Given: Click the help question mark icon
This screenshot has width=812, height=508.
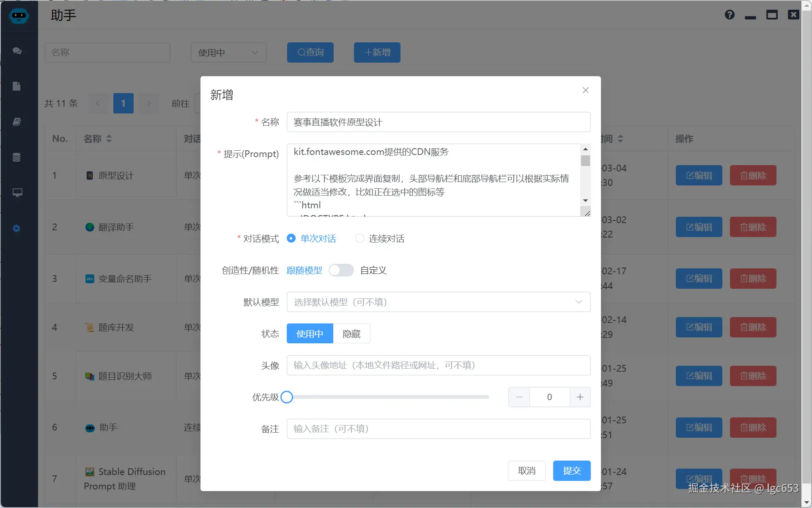Looking at the screenshot, I should coord(730,15).
